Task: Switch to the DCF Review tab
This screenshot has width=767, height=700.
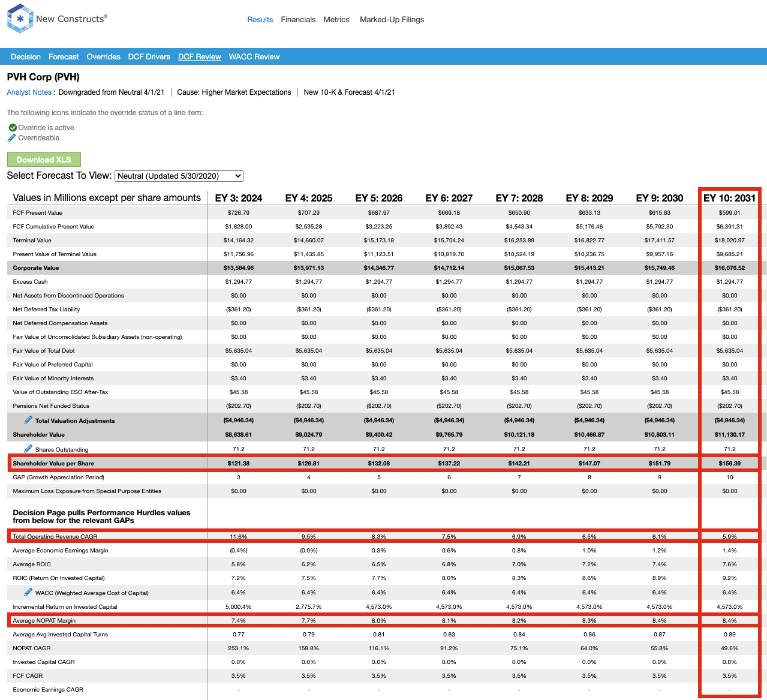Action: pos(200,57)
